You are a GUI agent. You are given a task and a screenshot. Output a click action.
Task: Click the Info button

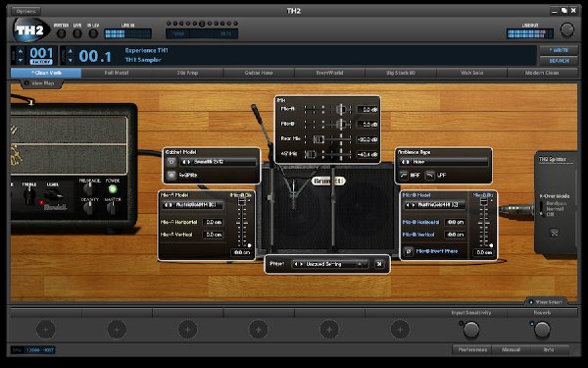549,349
